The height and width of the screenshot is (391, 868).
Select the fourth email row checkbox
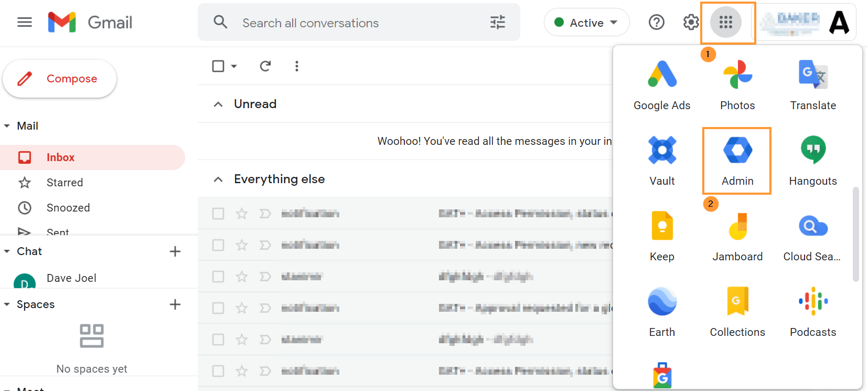[218, 308]
